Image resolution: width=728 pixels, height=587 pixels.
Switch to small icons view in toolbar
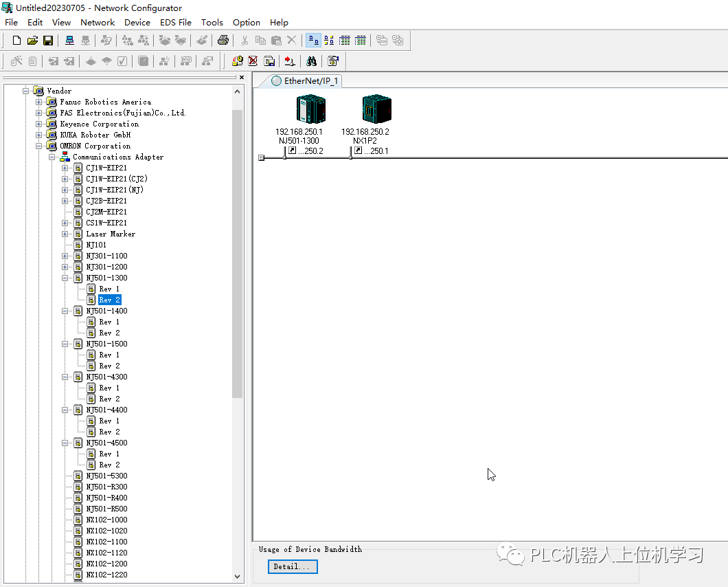coord(329,41)
